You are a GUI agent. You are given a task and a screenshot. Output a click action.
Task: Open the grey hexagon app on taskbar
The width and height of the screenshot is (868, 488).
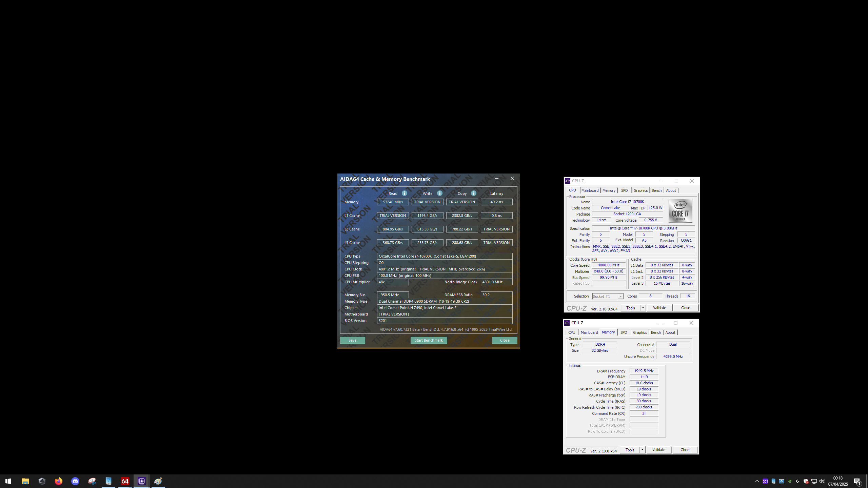pos(42,481)
